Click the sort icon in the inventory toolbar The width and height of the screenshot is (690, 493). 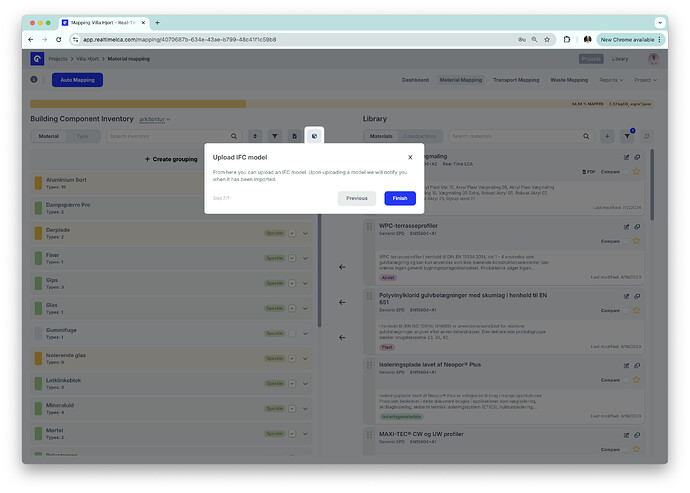click(255, 136)
